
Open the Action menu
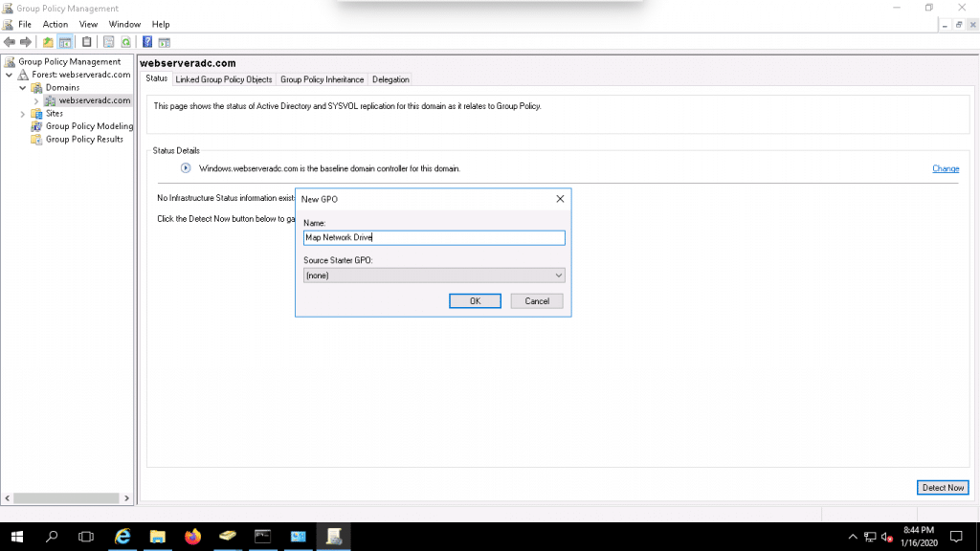[x=55, y=24]
